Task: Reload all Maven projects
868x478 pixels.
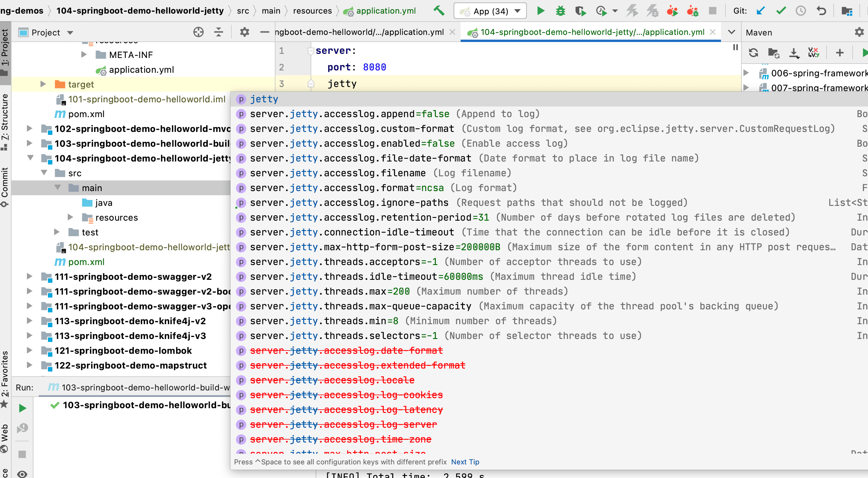Action: click(754, 53)
